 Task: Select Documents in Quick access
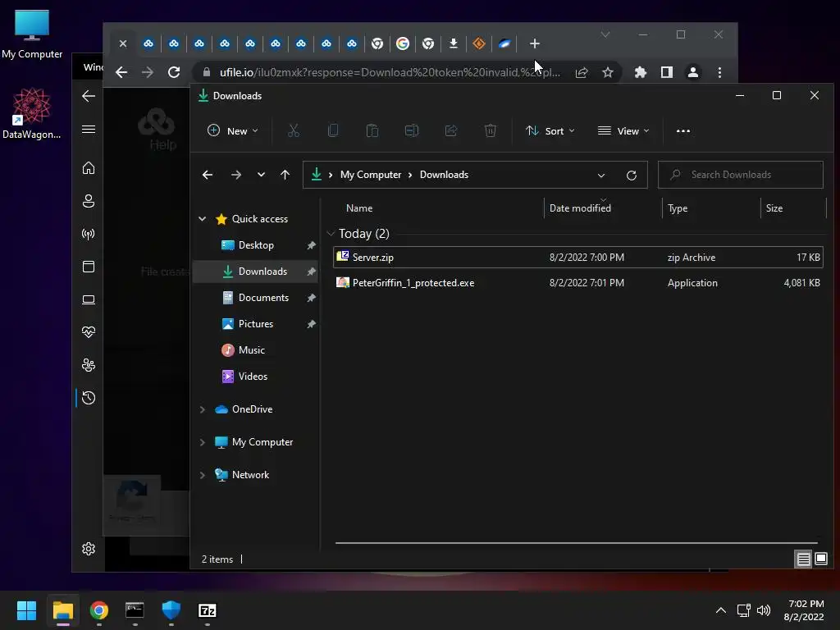coord(255,297)
